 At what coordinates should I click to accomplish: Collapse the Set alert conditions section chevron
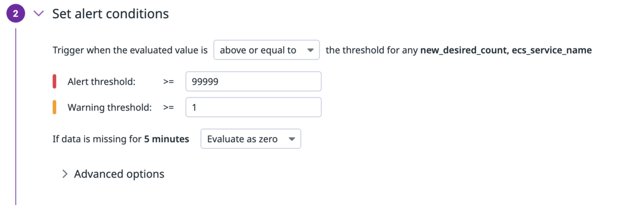click(38, 14)
